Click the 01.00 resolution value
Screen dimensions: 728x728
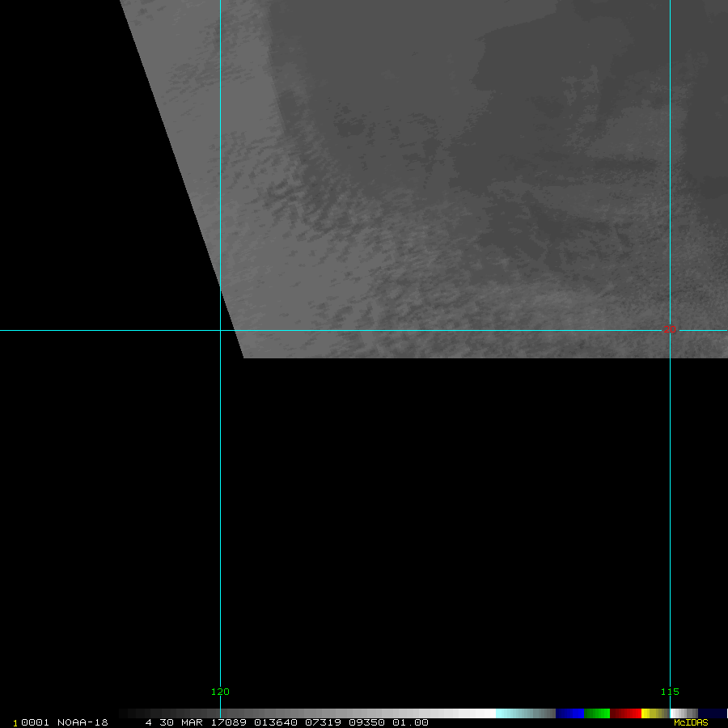pyautogui.click(x=410, y=722)
